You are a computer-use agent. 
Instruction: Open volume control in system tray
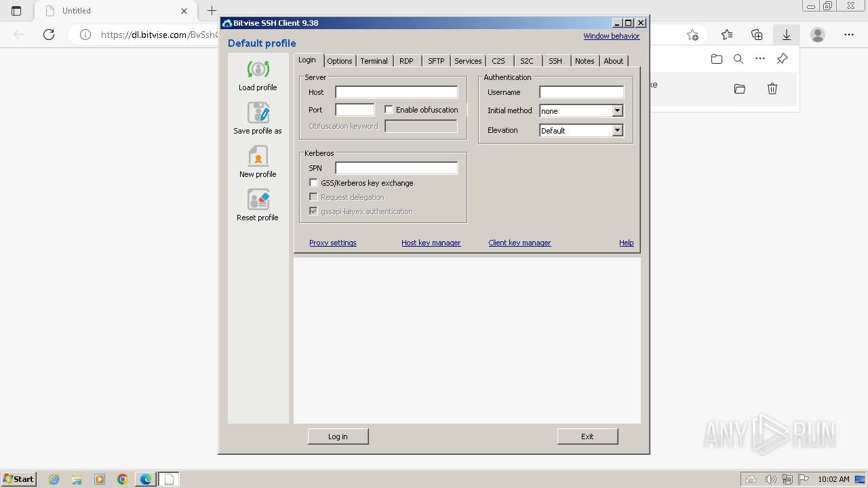771,479
